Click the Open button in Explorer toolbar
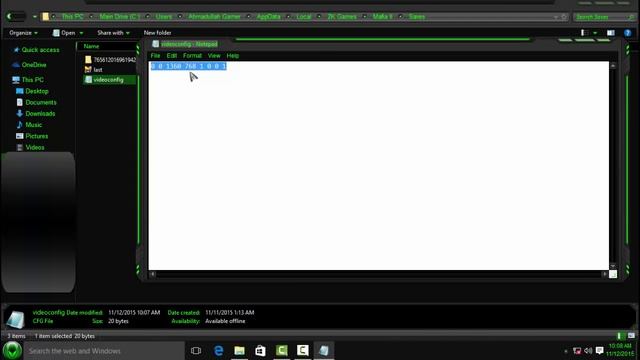Viewport: 640px width, 360px height. (x=64, y=33)
